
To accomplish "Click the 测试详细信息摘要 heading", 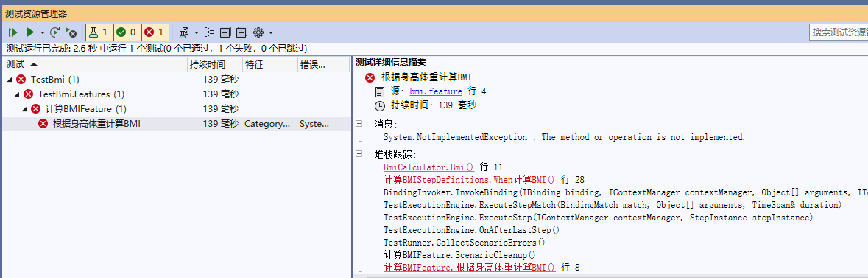I will tap(390, 62).
